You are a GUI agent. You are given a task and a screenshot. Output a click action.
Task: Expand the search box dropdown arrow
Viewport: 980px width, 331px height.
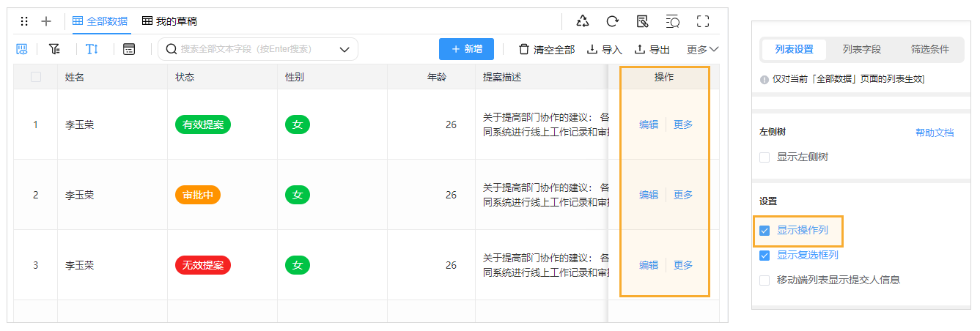click(x=345, y=49)
